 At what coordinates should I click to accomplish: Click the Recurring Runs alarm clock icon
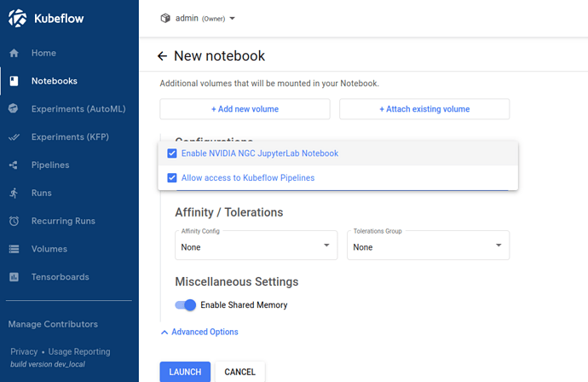click(x=14, y=221)
